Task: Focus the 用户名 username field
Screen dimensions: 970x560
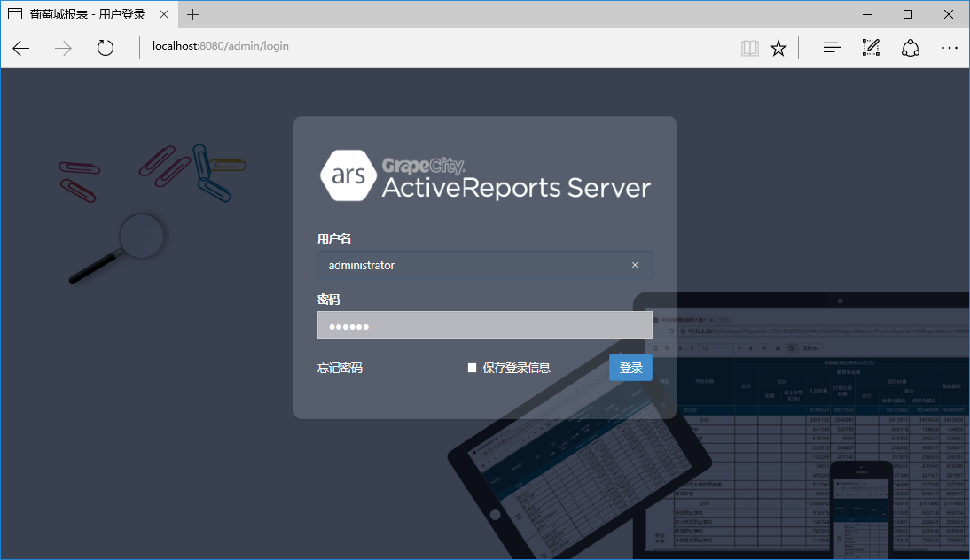Action: pyautogui.click(x=470, y=265)
